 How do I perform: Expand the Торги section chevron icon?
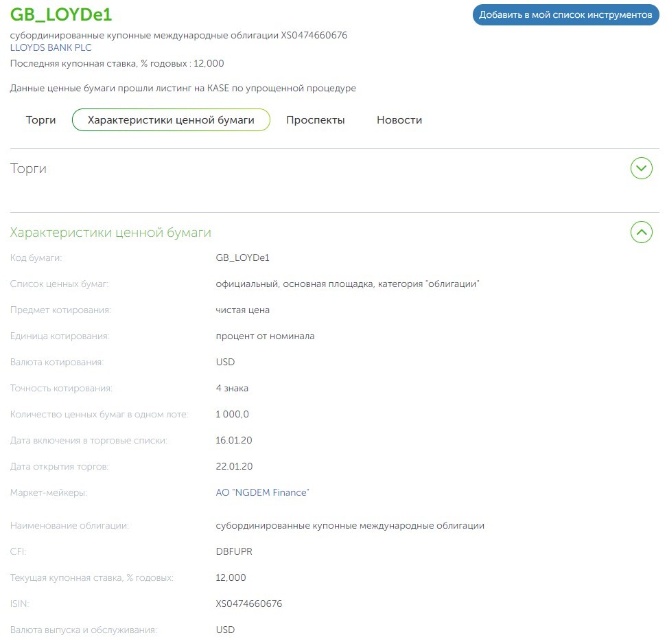641,168
